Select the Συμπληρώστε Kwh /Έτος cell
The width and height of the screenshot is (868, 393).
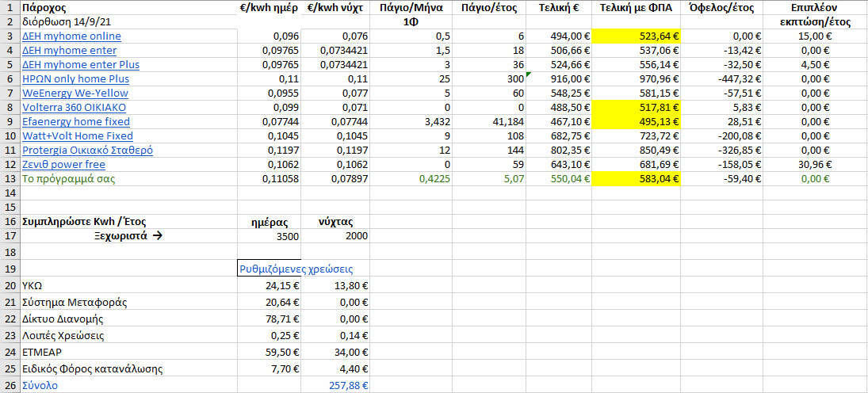pyautogui.click(x=129, y=222)
